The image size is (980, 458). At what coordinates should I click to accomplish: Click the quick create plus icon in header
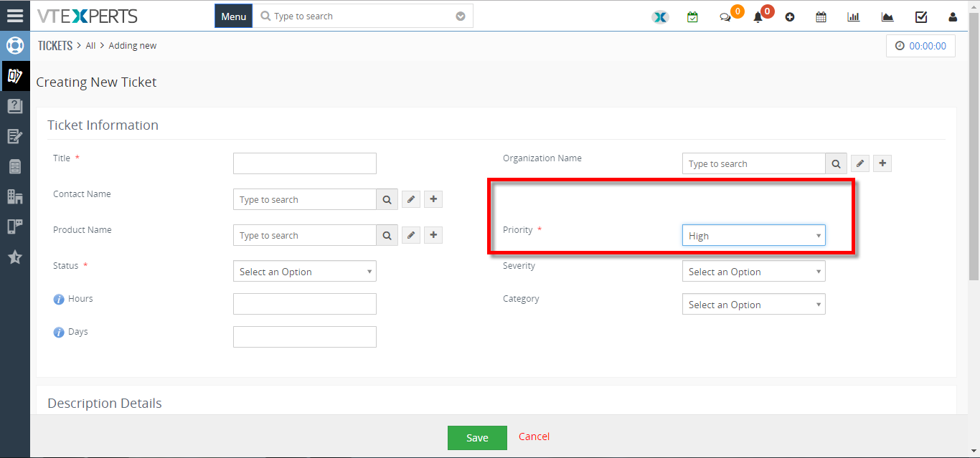(790, 17)
